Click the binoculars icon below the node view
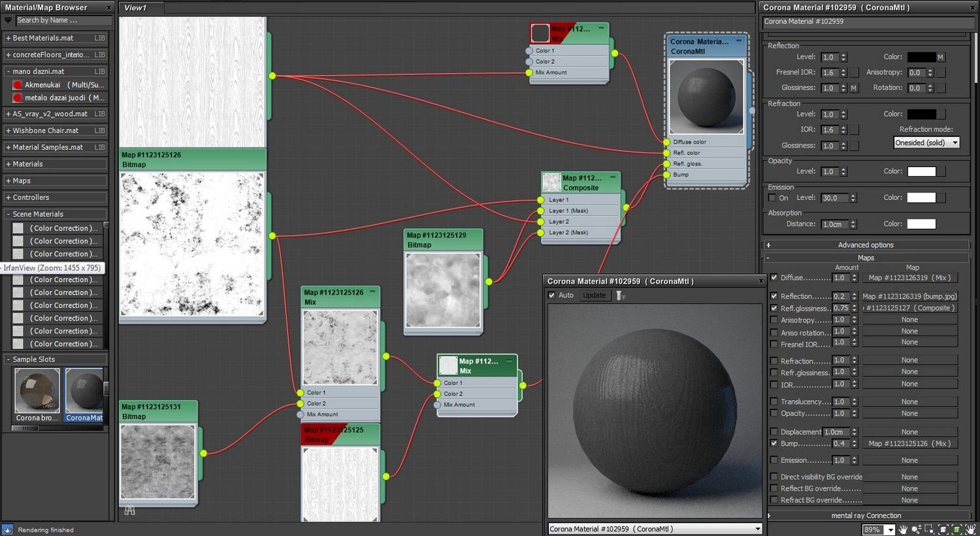Image resolution: width=980 pixels, height=536 pixels. pyautogui.click(x=129, y=511)
